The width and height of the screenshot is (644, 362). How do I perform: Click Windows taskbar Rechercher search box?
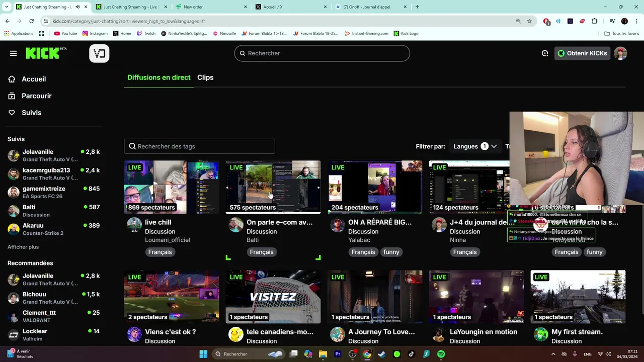pos(249,354)
